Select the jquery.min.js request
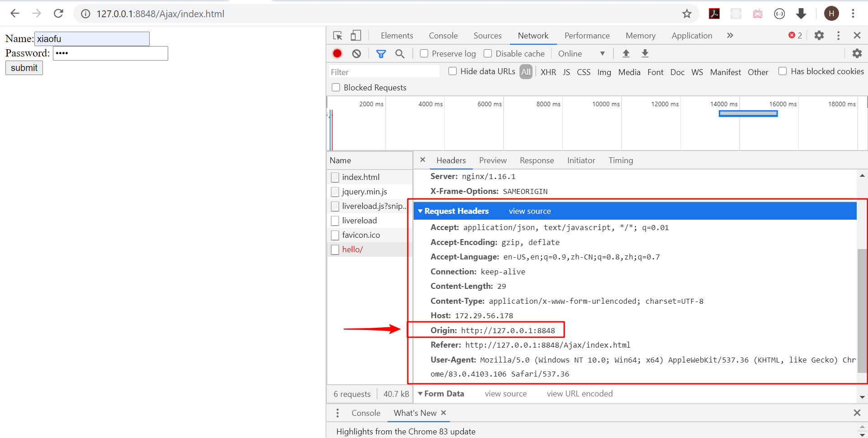The image size is (868, 438). 370,192
